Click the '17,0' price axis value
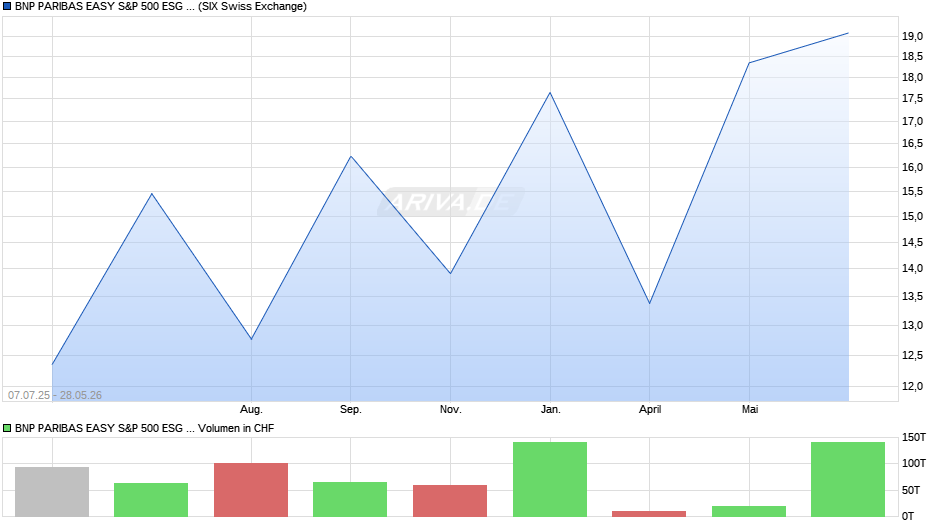 coord(912,122)
